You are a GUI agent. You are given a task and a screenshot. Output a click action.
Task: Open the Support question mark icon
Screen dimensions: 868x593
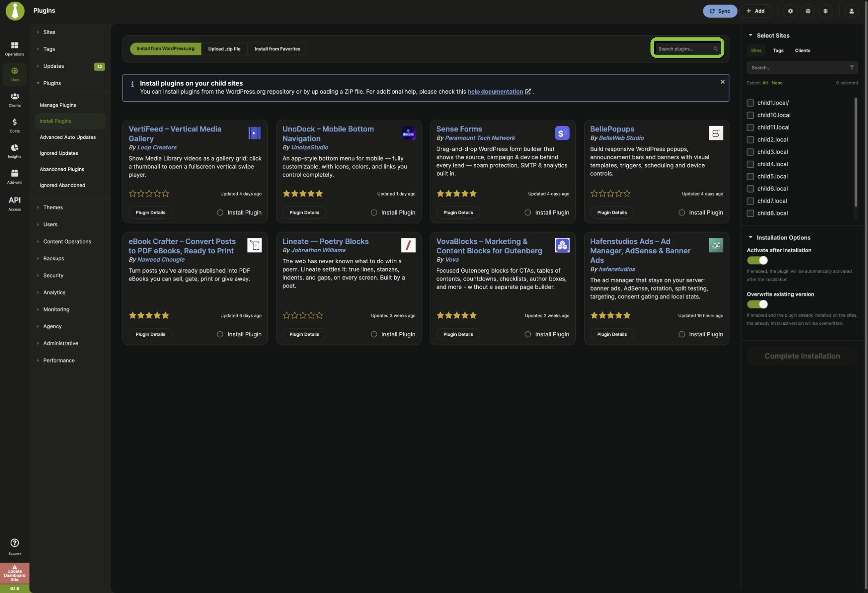point(14,547)
